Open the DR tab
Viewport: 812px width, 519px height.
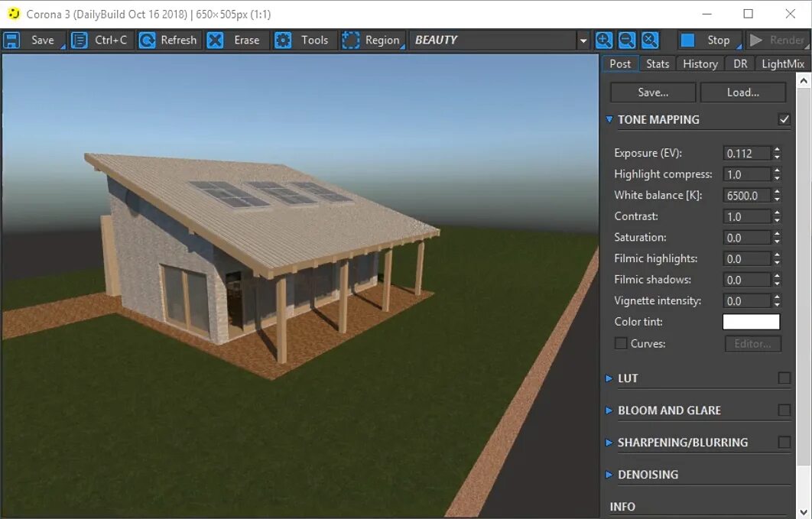pos(740,63)
